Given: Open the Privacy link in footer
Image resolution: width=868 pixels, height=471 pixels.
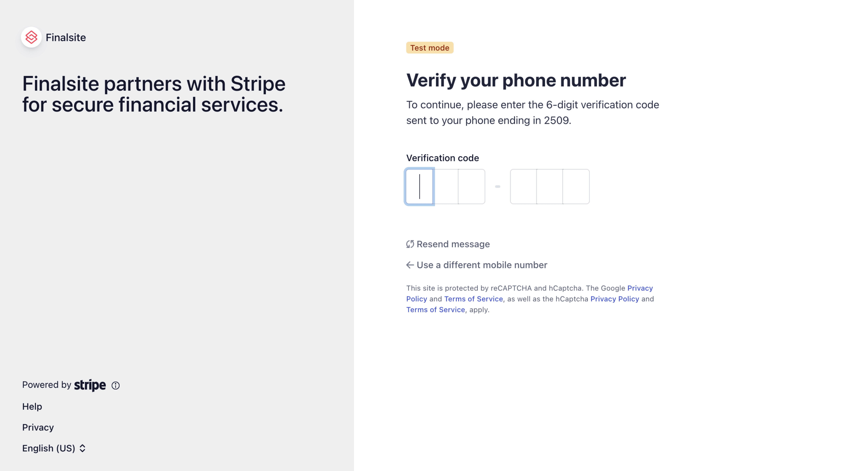Looking at the screenshot, I should pos(38,427).
